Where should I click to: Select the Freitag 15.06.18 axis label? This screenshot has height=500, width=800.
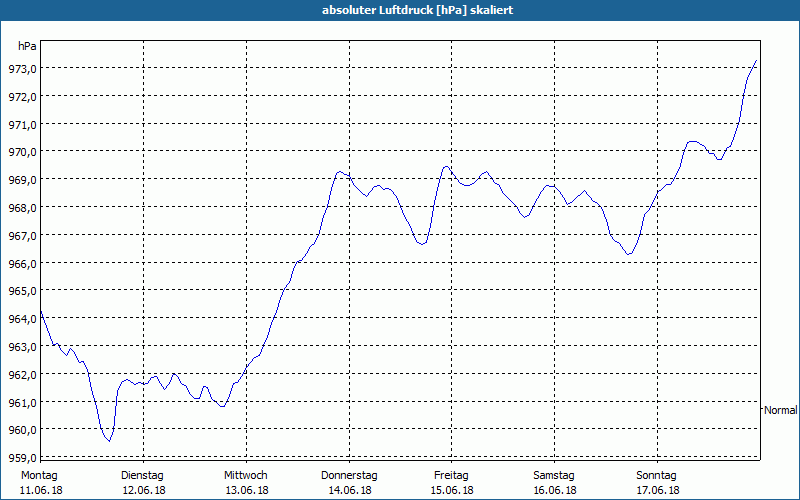coord(452,483)
